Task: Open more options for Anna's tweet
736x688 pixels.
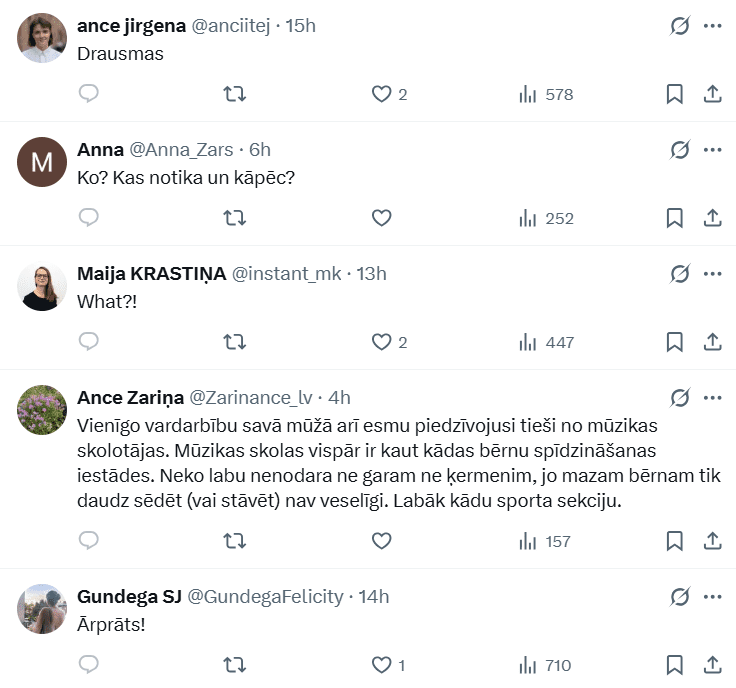Action: 713,150
